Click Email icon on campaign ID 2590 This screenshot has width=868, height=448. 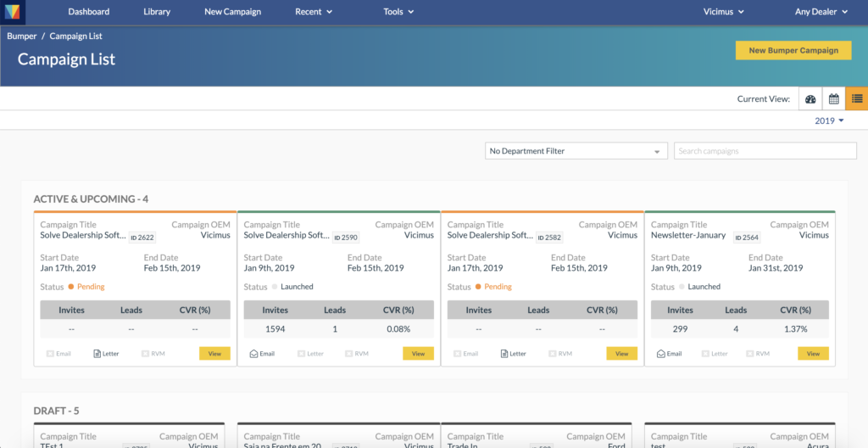point(253,354)
